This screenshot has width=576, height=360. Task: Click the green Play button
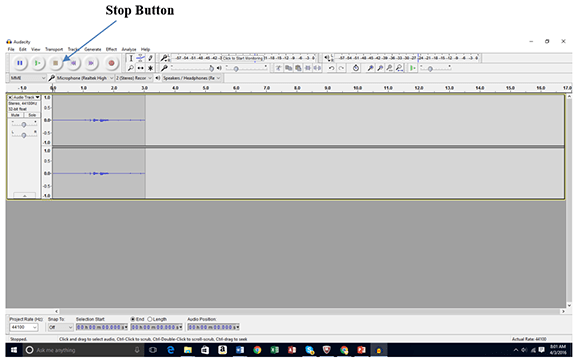(x=37, y=63)
